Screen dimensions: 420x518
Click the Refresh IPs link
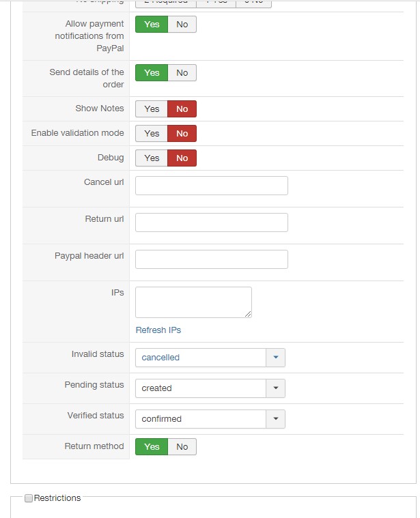158,330
